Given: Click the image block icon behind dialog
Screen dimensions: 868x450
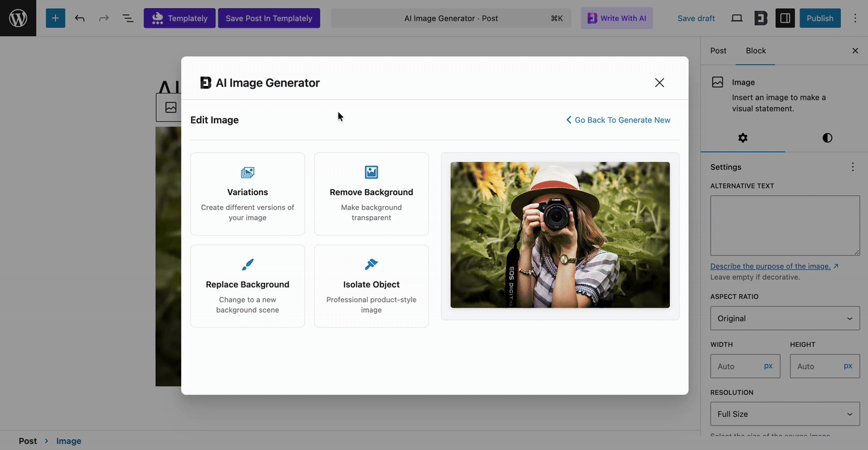Looking at the screenshot, I should pos(171,108).
